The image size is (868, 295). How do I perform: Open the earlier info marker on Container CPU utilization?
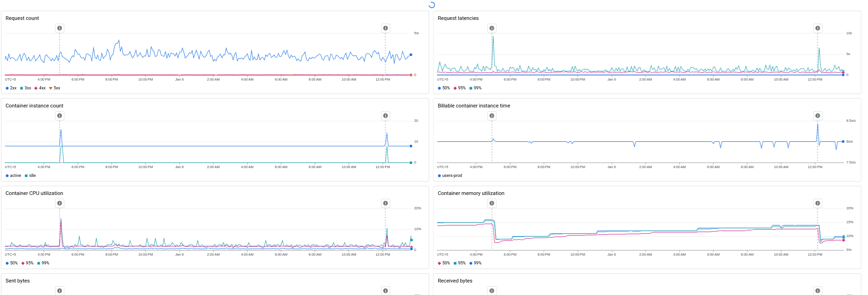60,203
